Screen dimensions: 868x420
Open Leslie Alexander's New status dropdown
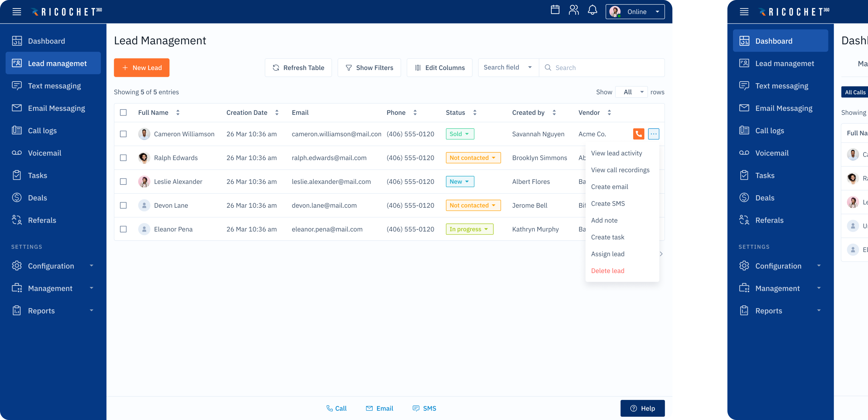click(460, 181)
